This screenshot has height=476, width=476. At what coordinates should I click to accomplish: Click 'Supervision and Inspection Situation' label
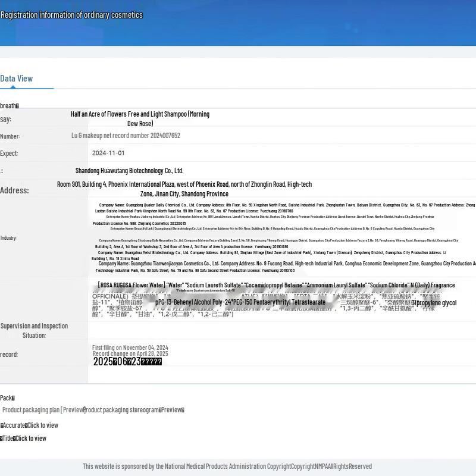point(35,331)
